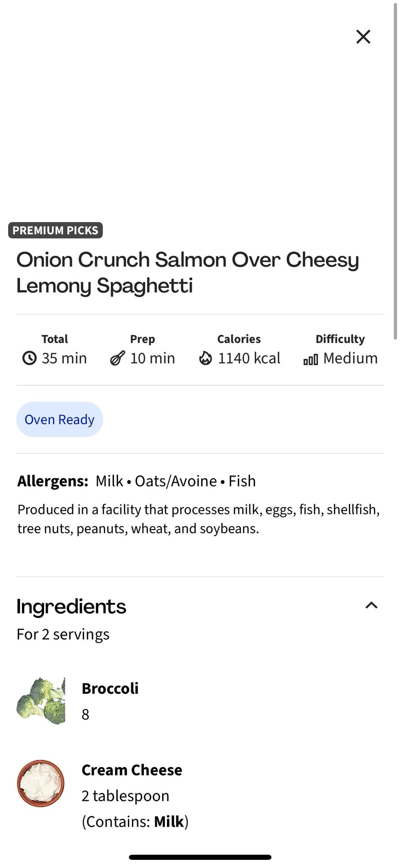Tap the page scrollbar on the right

click(395, 171)
